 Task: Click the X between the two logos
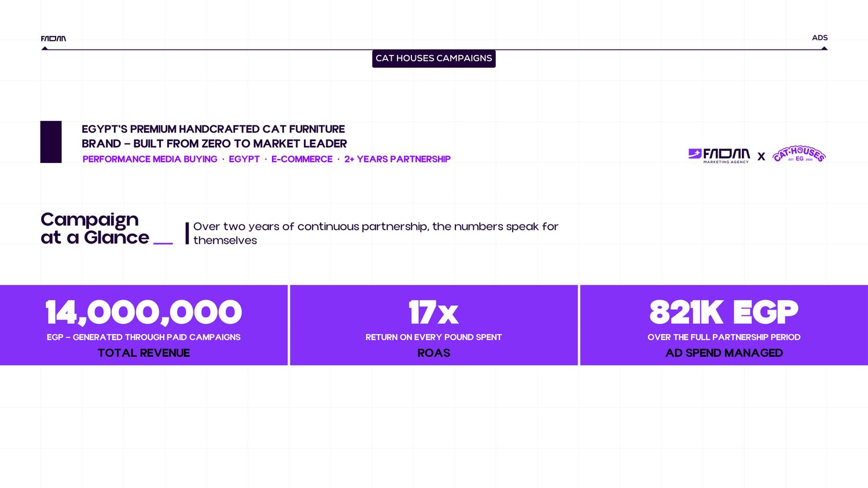click(761, 157)
